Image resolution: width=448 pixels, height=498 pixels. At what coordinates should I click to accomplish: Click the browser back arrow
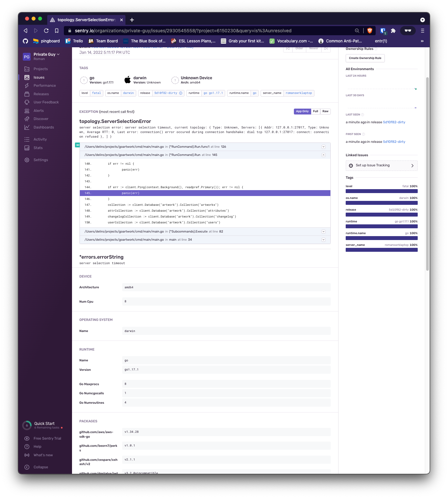25,31
